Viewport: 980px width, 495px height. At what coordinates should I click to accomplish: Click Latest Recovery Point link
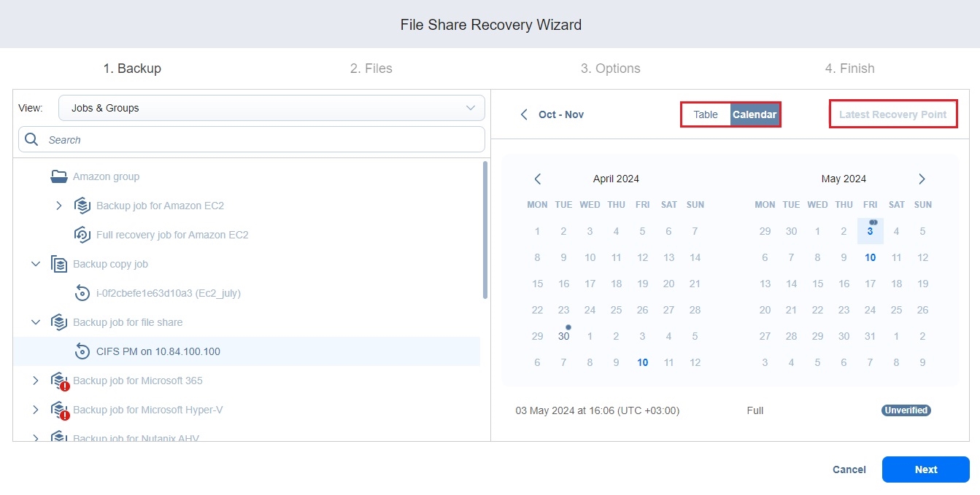point(892,114)
